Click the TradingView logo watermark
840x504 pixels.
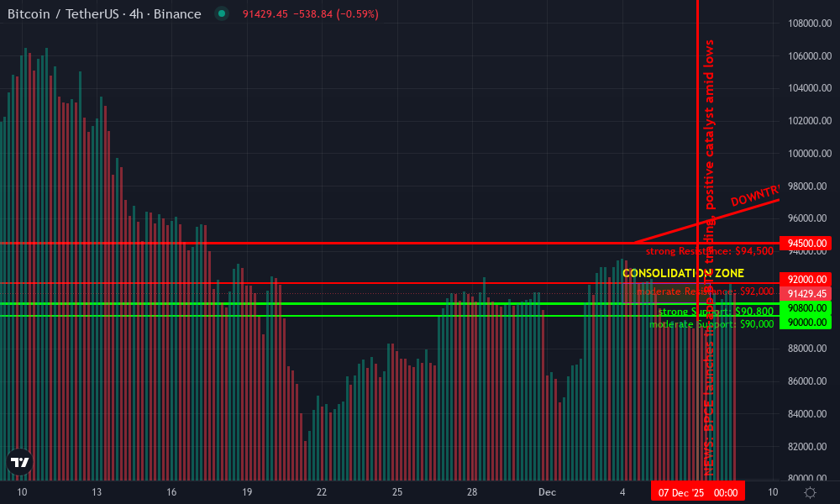[x=18, y=460]
